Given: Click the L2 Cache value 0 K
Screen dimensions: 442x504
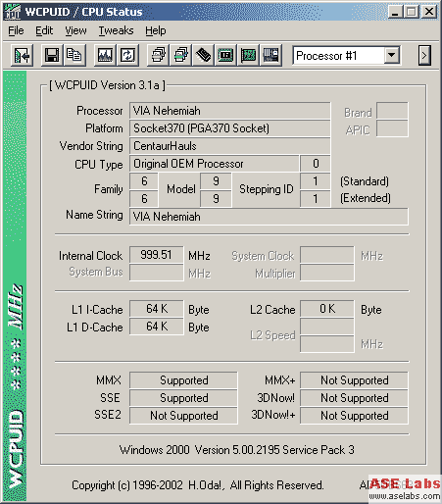Looking at the screenshot, I should point(327,309).
